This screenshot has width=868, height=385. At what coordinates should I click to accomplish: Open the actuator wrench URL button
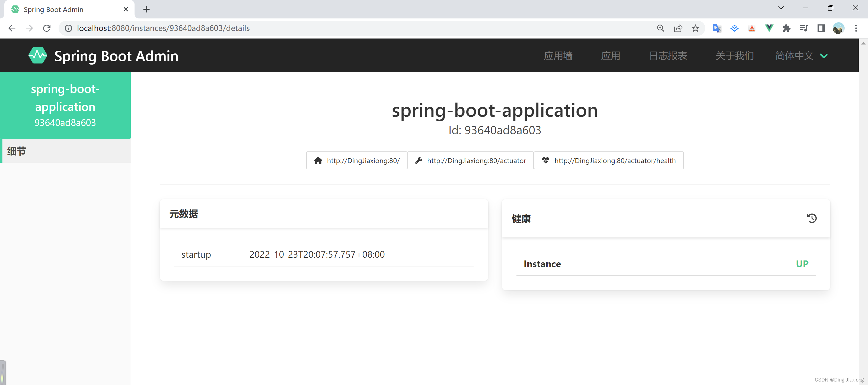pos(470,160)
